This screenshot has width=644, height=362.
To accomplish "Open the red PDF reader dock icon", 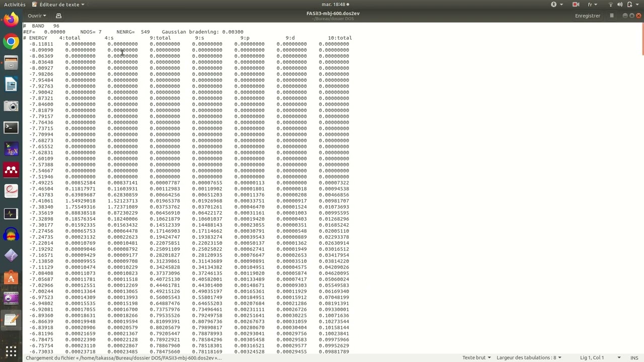I will coord(11,192).
